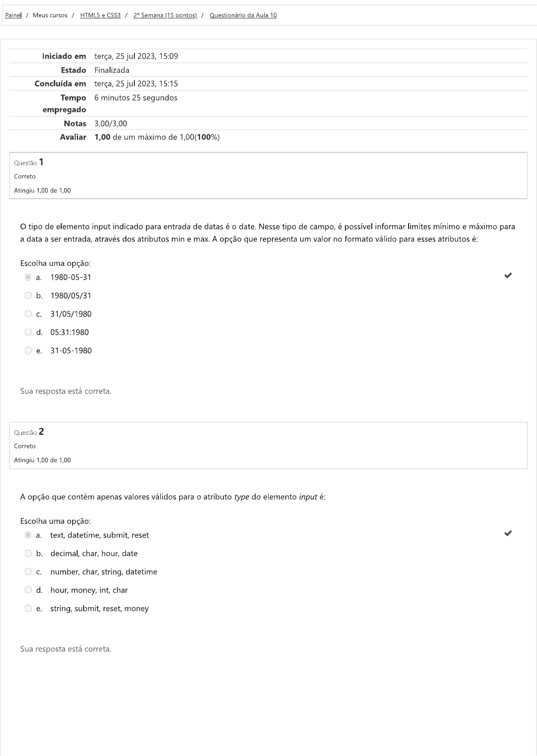Click the Questão 2 header box
The image size is (537, 756).
click(x=268, y=446)
